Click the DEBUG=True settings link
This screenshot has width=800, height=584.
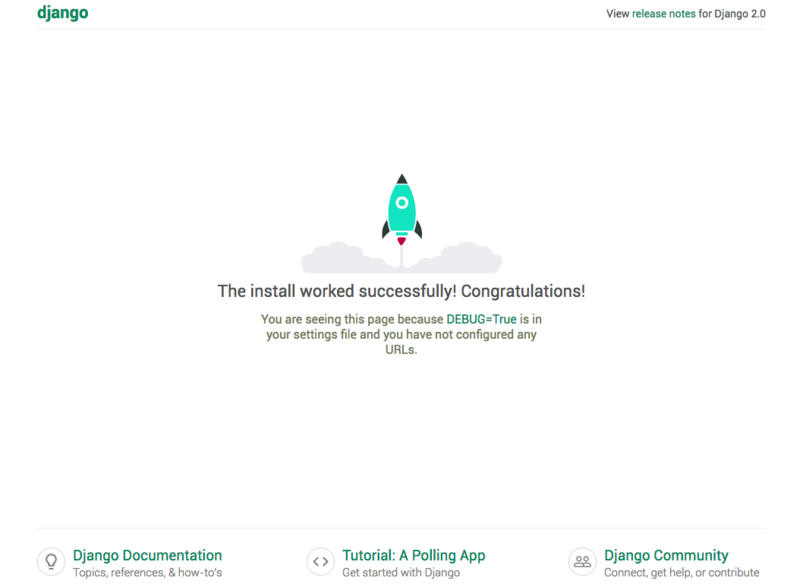tap(481, 319)
